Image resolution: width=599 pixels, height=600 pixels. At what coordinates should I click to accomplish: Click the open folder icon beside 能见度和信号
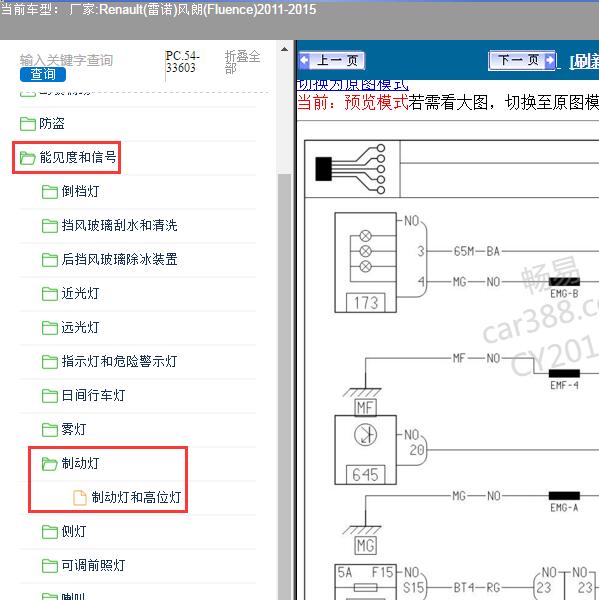(28, 158)
